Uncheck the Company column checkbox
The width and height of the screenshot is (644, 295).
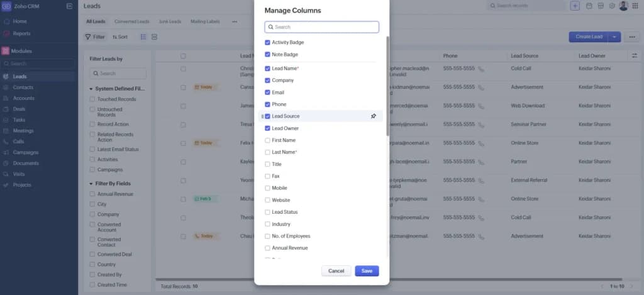(x=267, y=81)
